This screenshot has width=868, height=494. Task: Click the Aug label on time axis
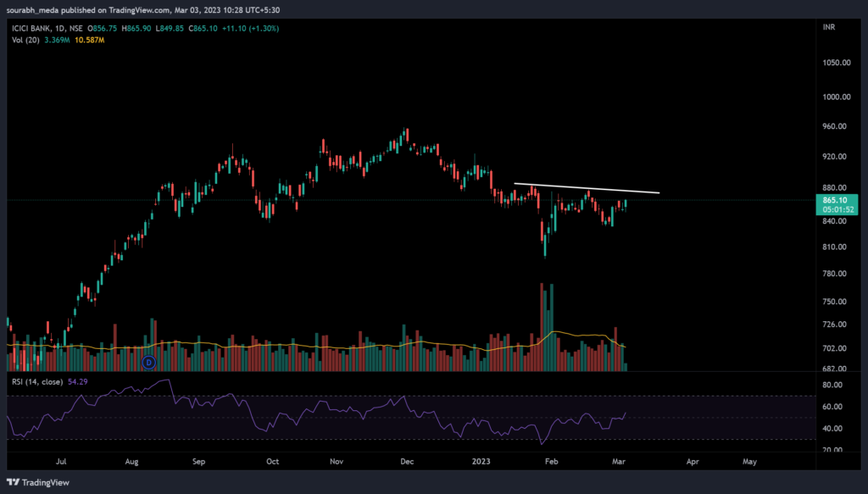131,461
